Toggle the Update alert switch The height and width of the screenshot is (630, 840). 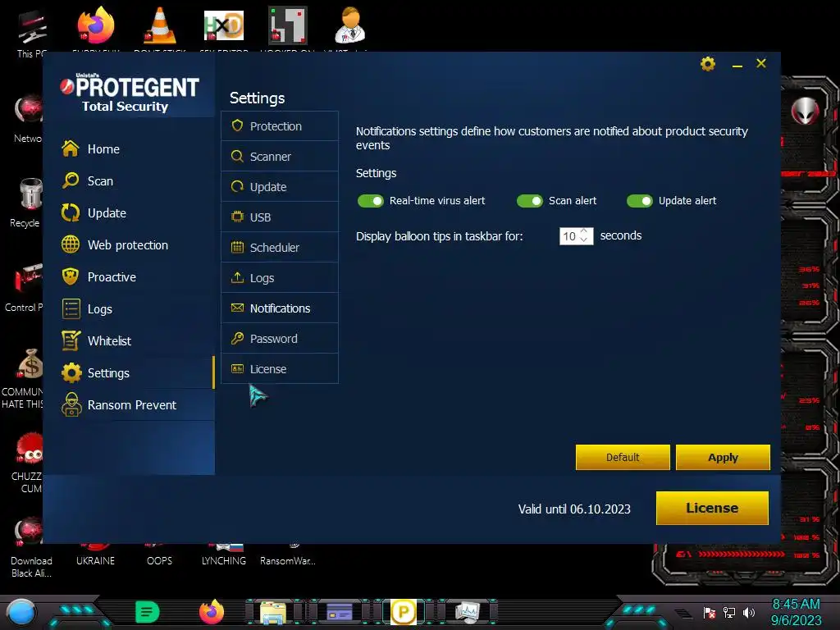coord(640,201)
